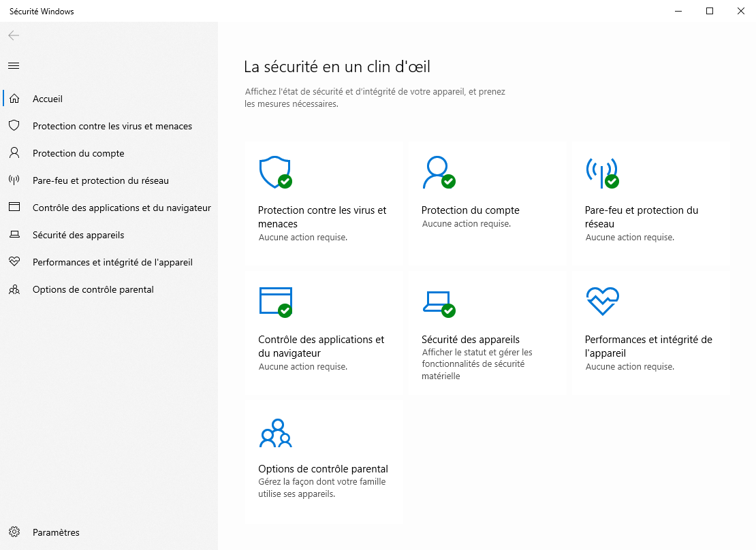Click 'Aucune action requise.' under Pare-feu card
The image size is (756, 550).
[x=630, y=237]
